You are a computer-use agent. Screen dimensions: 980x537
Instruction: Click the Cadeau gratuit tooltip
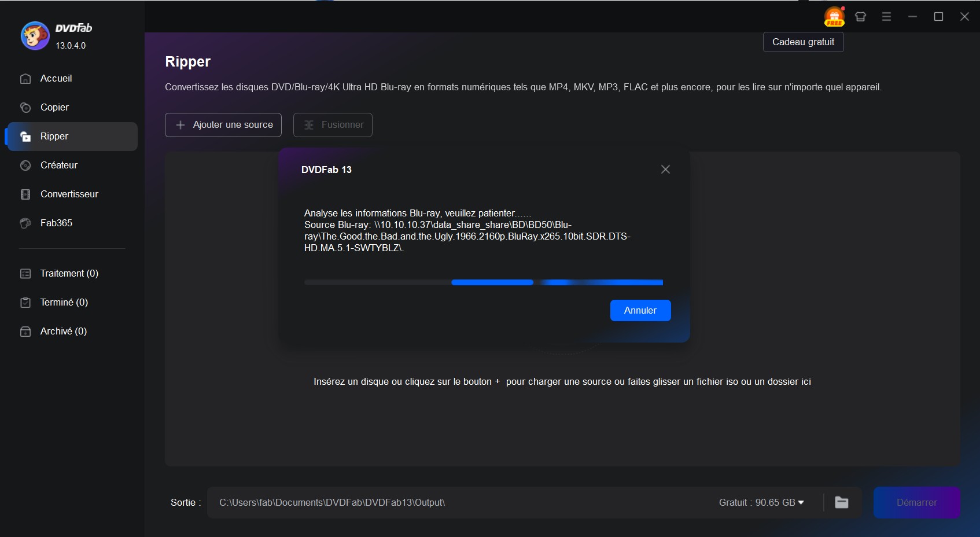click(x=804, y=42)
